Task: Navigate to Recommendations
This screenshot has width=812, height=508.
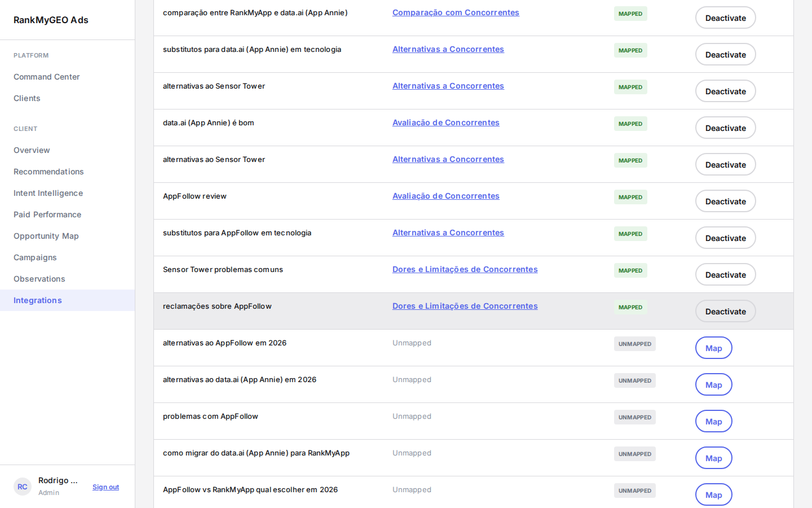Action: [x=68, y=172]
